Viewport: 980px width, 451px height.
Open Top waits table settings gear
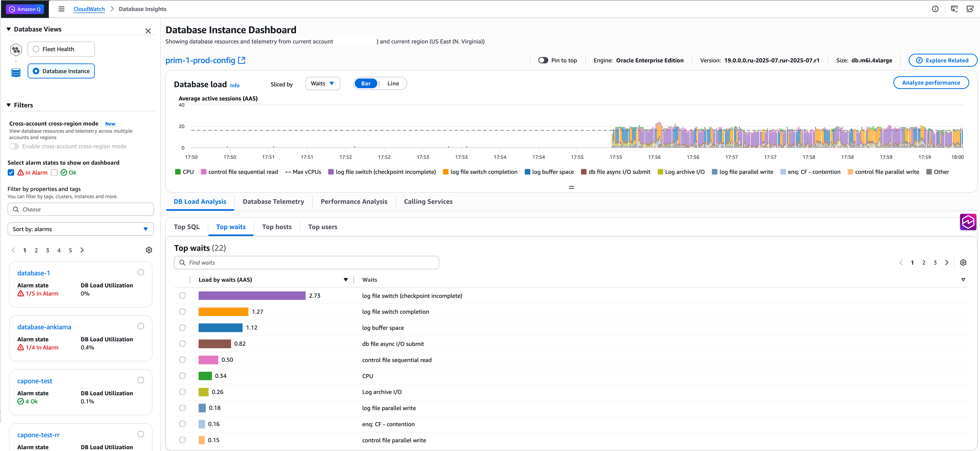pos(963,263)
